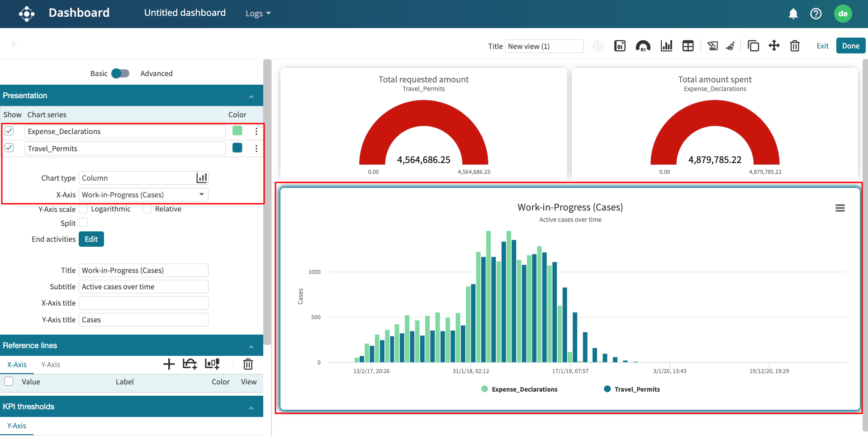Insert a table widget from the toolbar

tap(688, 46)
